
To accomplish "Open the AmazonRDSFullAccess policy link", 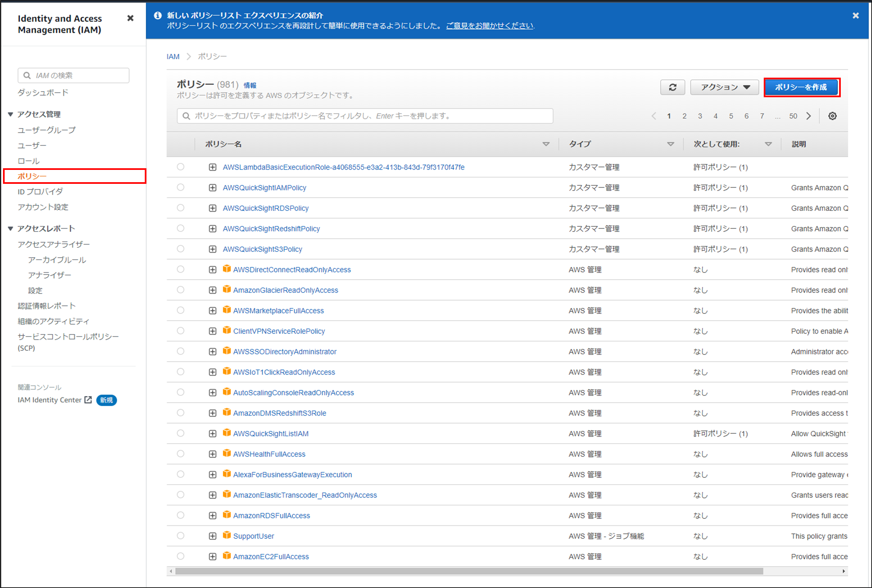I will click(x=271, y=515).
